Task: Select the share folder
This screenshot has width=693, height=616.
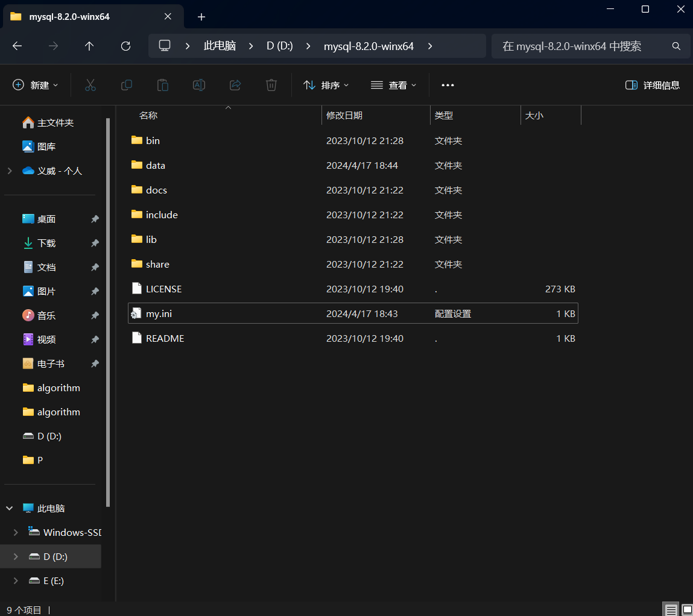Action: coord(353,264)
